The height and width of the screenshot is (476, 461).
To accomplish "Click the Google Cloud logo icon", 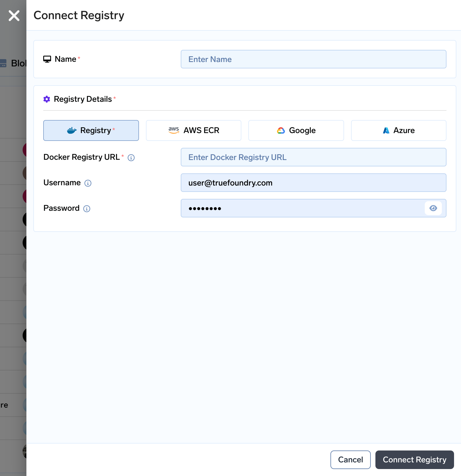I will tap(281, 130).
